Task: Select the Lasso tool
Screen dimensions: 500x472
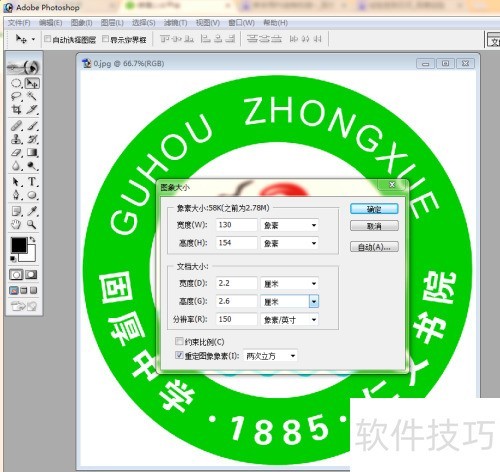Action: coord(16,96)
